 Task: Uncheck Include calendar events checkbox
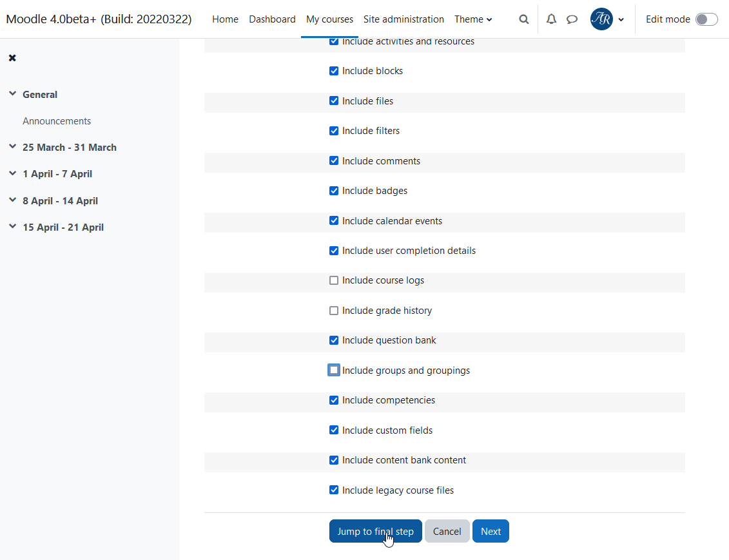coord(334,221)
